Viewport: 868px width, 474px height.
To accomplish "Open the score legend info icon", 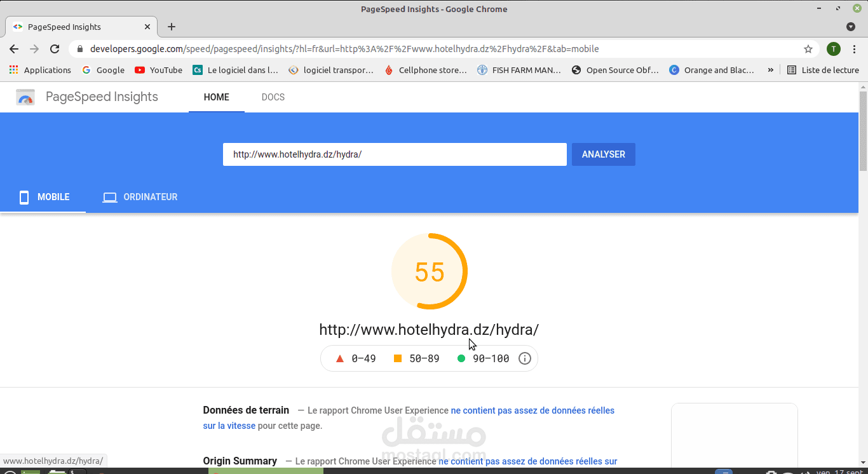I will click(x=525, y=358).
